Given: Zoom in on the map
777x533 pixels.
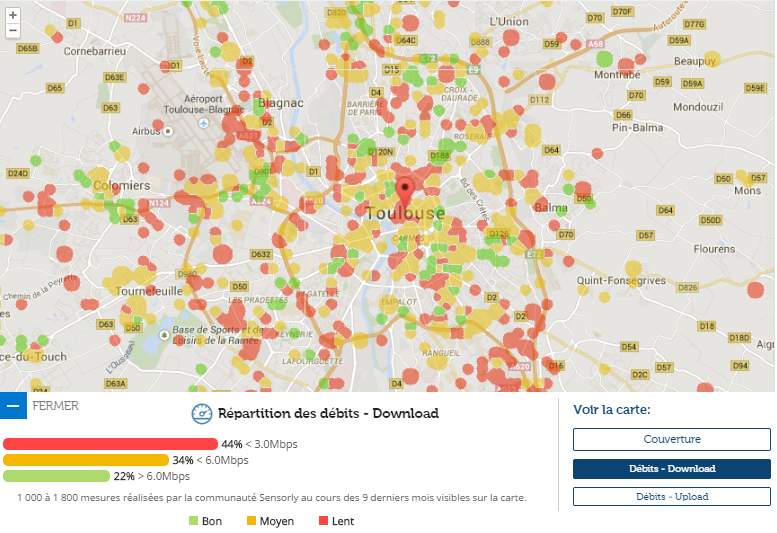Looking at the screenshot, I should tap(13, 15).
